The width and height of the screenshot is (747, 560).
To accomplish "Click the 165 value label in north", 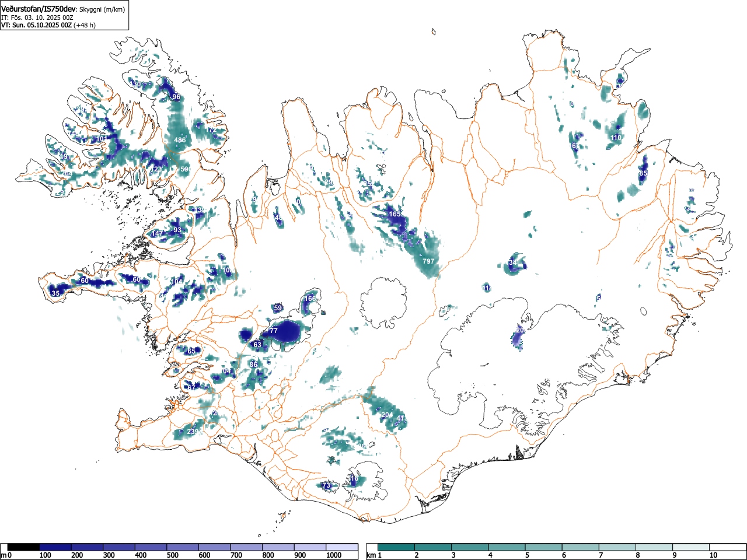I will tap(395, 214).
